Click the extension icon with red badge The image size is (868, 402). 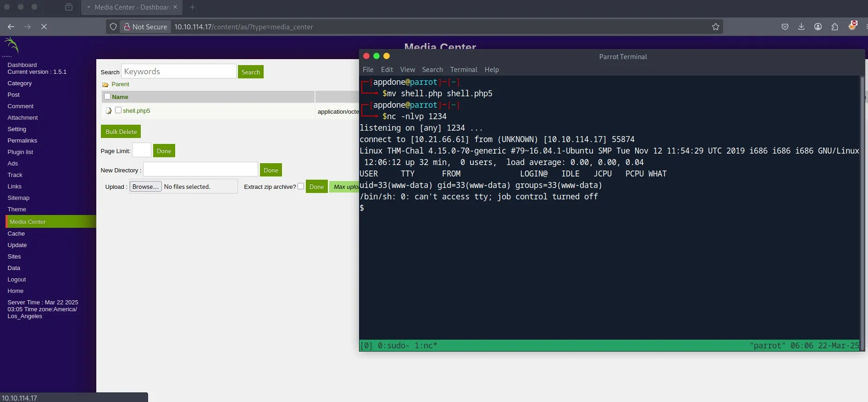852,26
